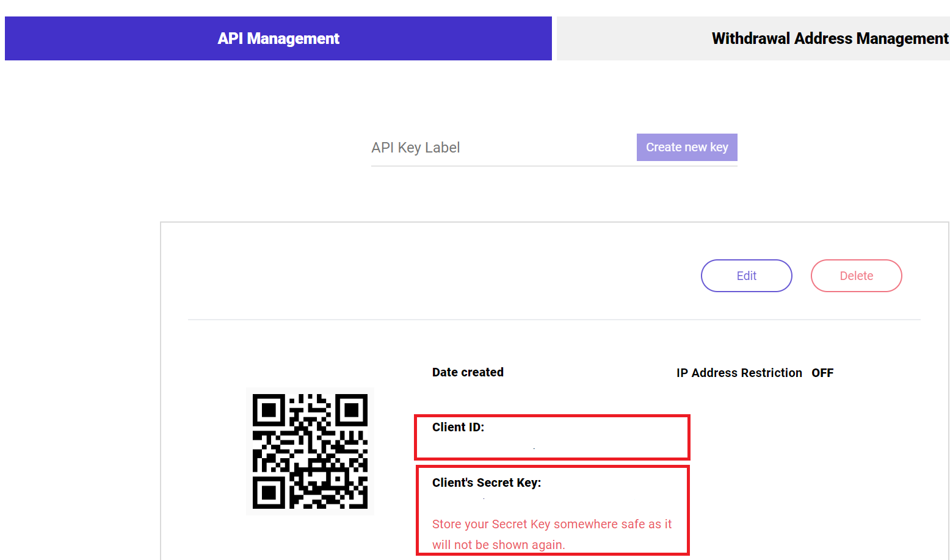The width and height of the screenshot is (950, 560).
Task: Click the divider line beneath Edit and Delete
Action: (554, 320)
